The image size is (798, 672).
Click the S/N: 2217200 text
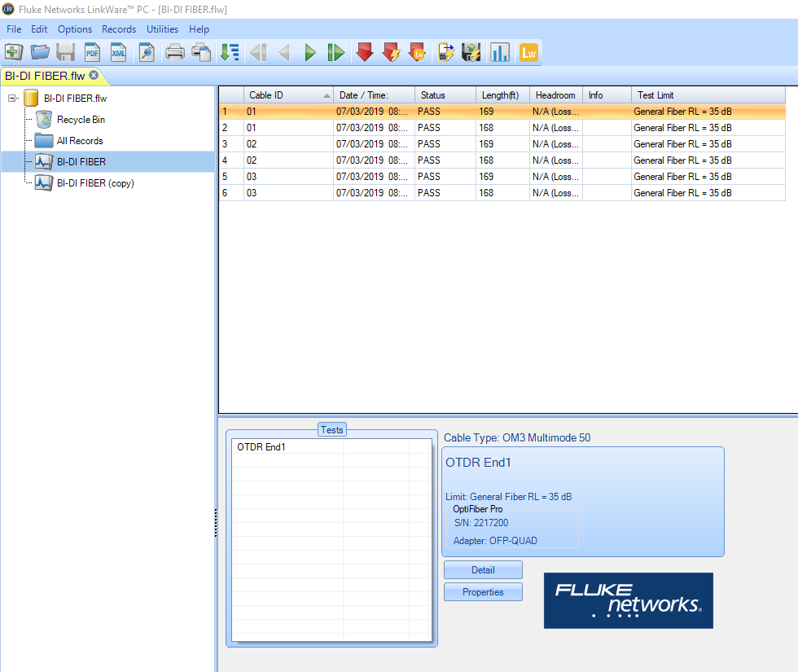[x=481, y=523]
